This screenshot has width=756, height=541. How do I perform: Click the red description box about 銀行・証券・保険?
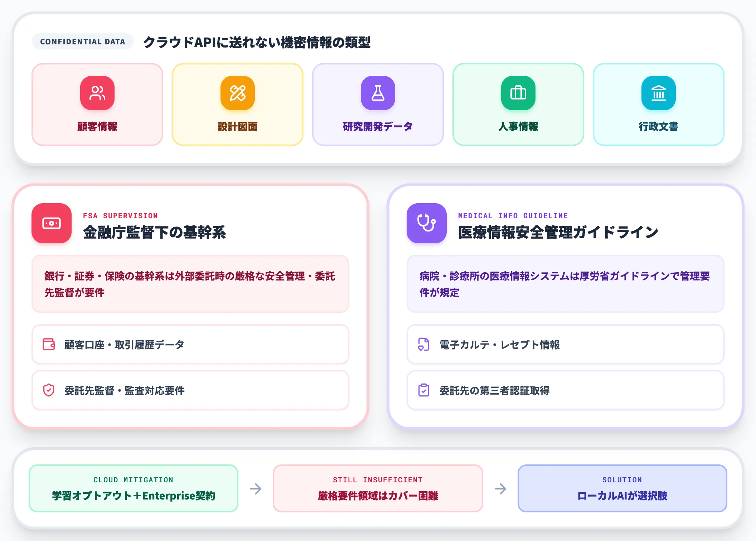point(190,284)
